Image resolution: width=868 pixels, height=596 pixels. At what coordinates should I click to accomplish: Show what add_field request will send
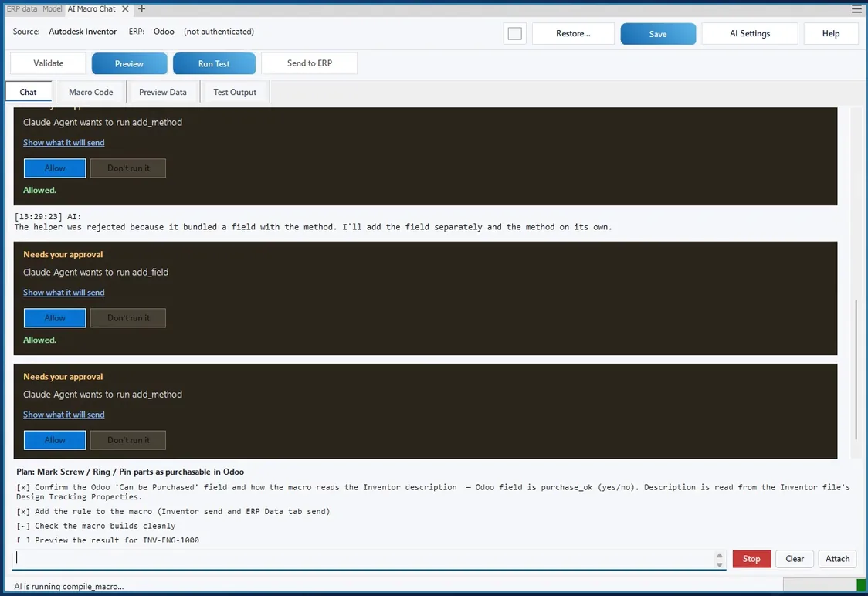tap(63, 292)
